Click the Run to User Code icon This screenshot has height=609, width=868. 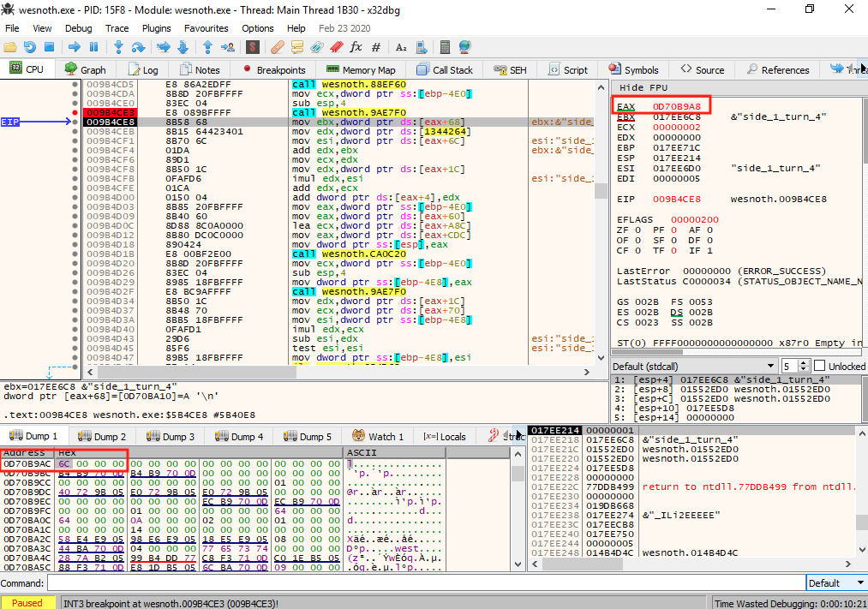(x=228, y=47)
